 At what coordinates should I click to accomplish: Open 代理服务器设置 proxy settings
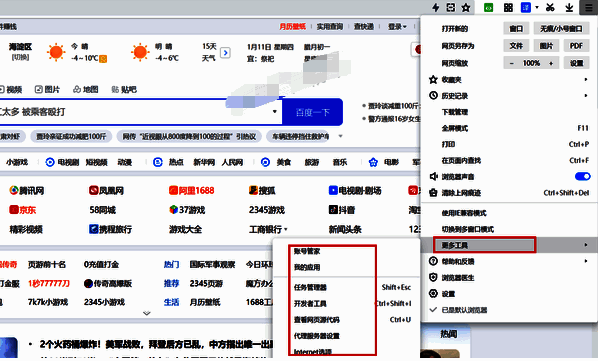point(347,336)
